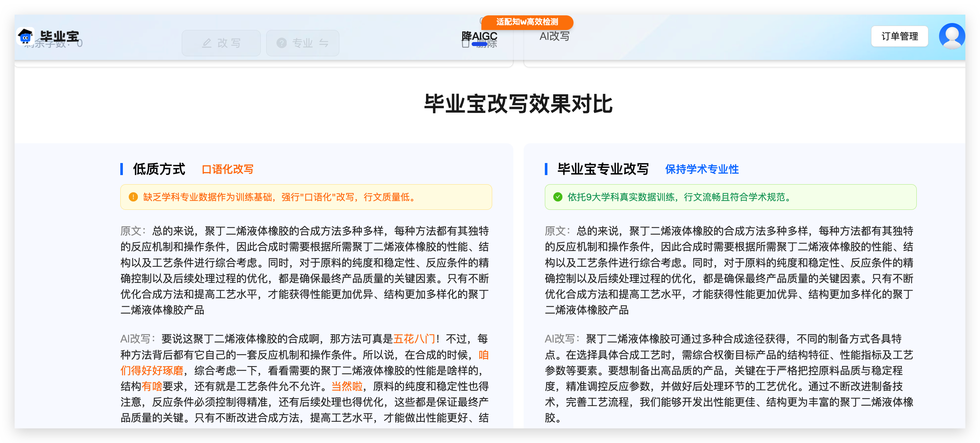This screenshot has height=443, width=980.
Task: Switch to the AI改写 top navigation tab
Action: [x=554, y=36]
